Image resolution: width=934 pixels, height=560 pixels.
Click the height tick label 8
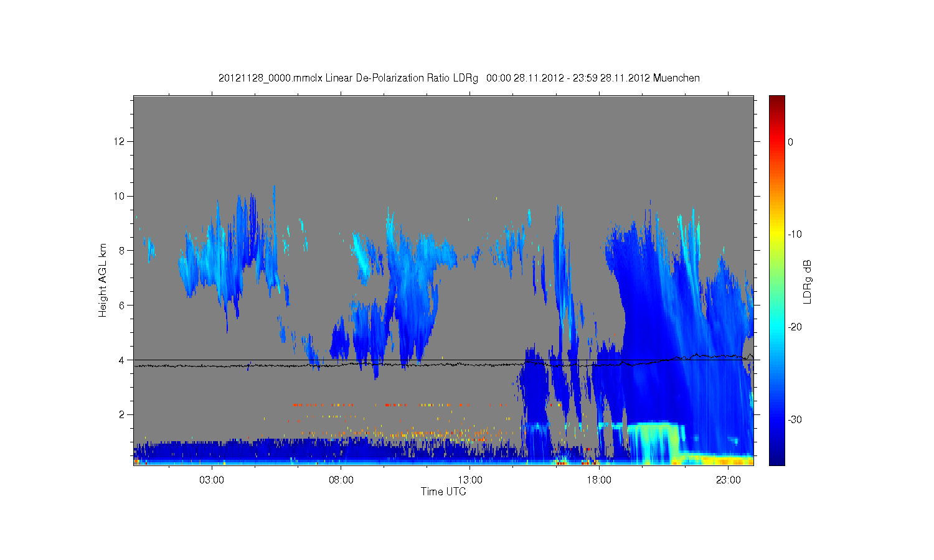coord(122,251)
